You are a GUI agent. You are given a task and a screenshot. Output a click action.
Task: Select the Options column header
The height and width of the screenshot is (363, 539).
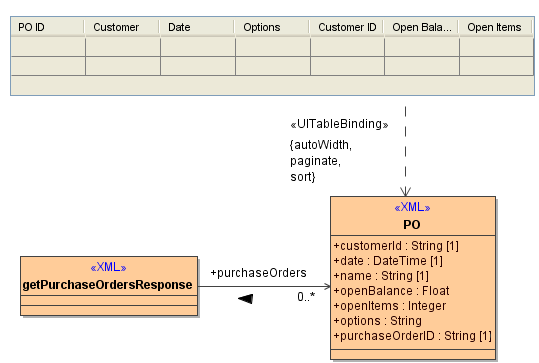(272, 27)
